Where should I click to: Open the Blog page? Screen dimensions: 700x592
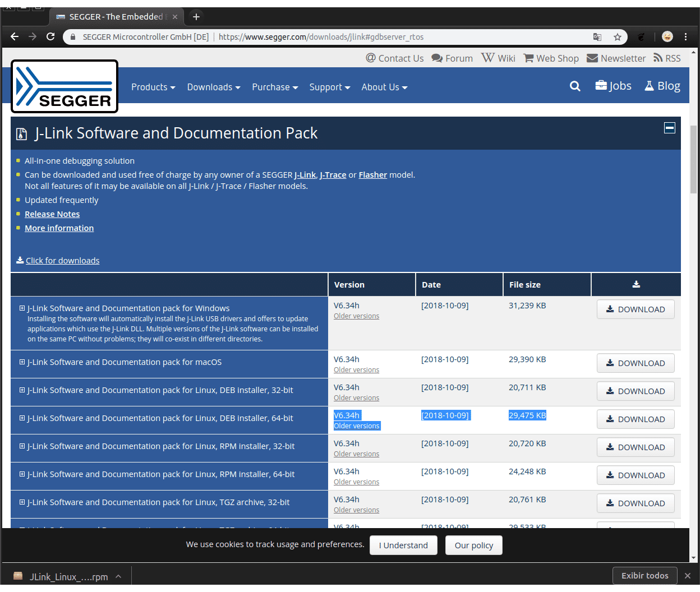[x=662, y=86]
